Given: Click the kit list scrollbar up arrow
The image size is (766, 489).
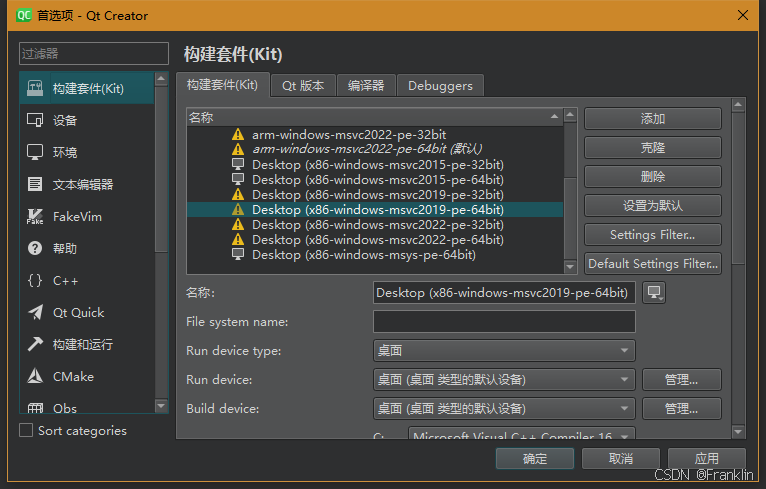Looking at the screenshot, I should 570,114.
